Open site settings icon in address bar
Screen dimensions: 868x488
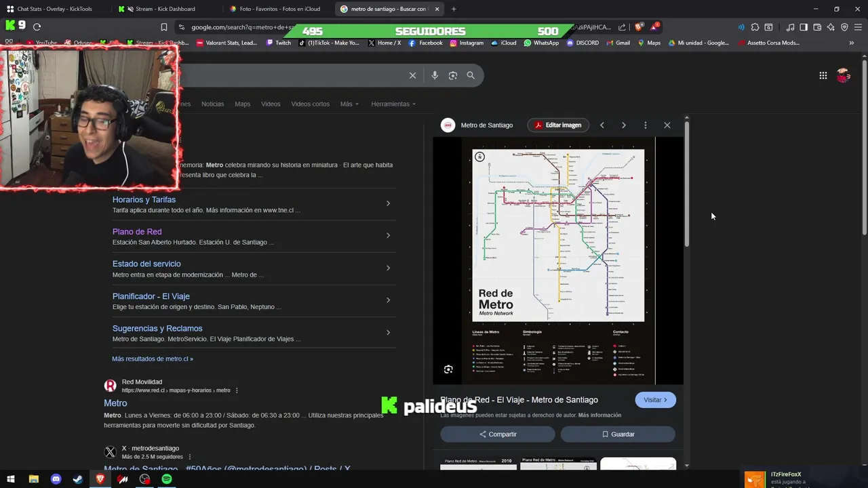[x=181, y=27]
